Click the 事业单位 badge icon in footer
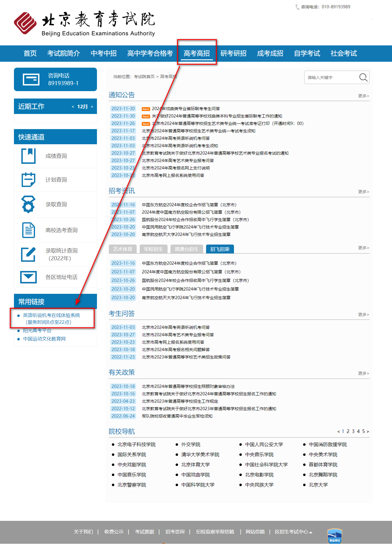The height and width of the screenshot is (544, 392). (334, 536)
